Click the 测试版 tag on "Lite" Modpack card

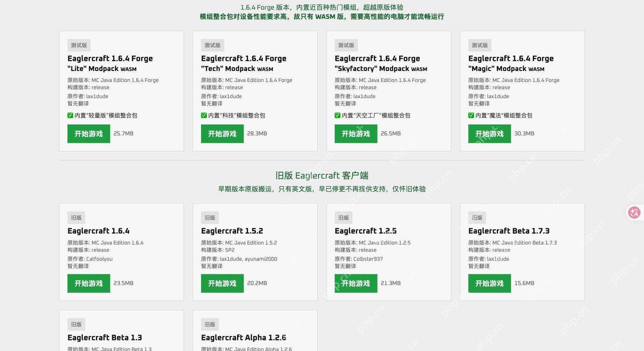[x=79, y=45]
